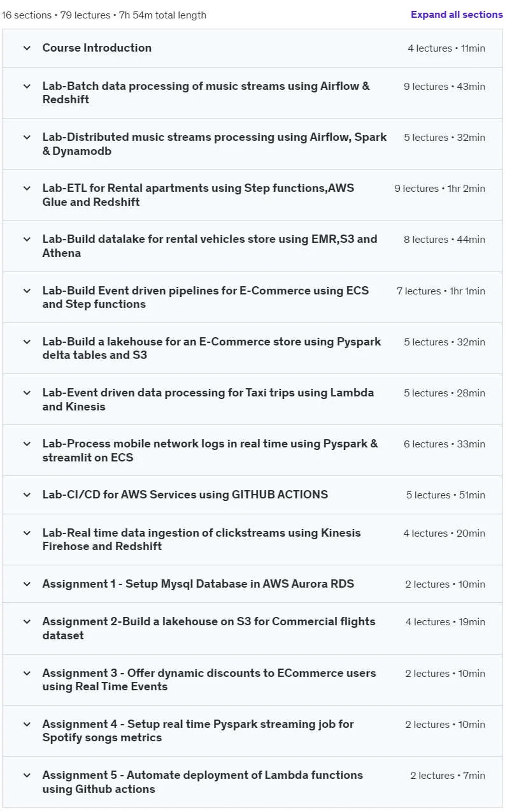Click Assignment 4 Spotify songs metrics section title
505x812 pixels.
click(198, 730)
